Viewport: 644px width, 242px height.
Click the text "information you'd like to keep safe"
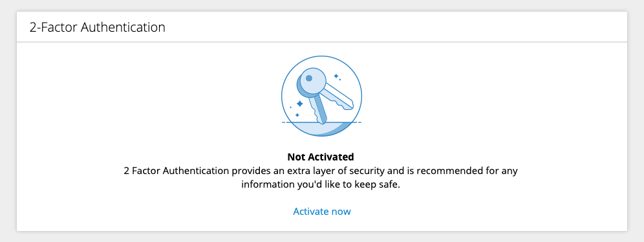pyautogui.click(x=321, y=184)
